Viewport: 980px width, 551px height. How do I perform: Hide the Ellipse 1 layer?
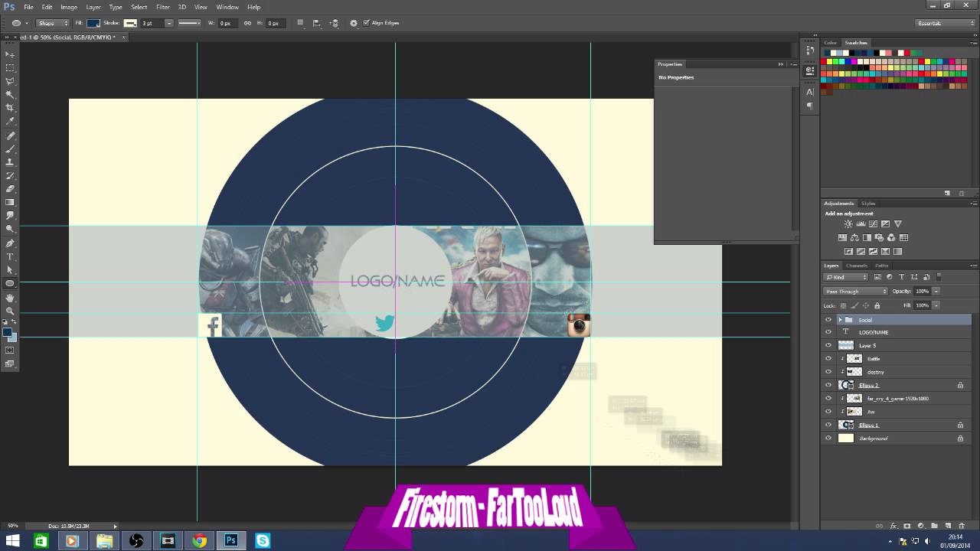click(x=828, y=425)
